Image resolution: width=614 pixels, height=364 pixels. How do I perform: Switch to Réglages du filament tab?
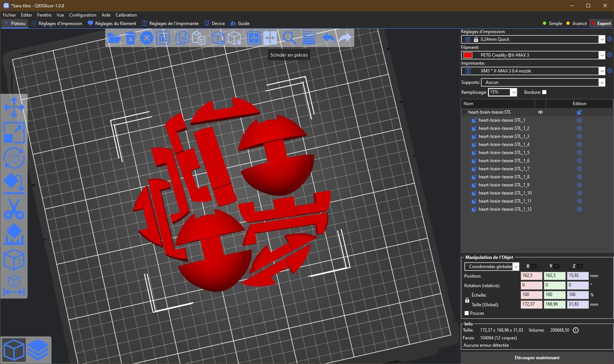coord(112,24)
